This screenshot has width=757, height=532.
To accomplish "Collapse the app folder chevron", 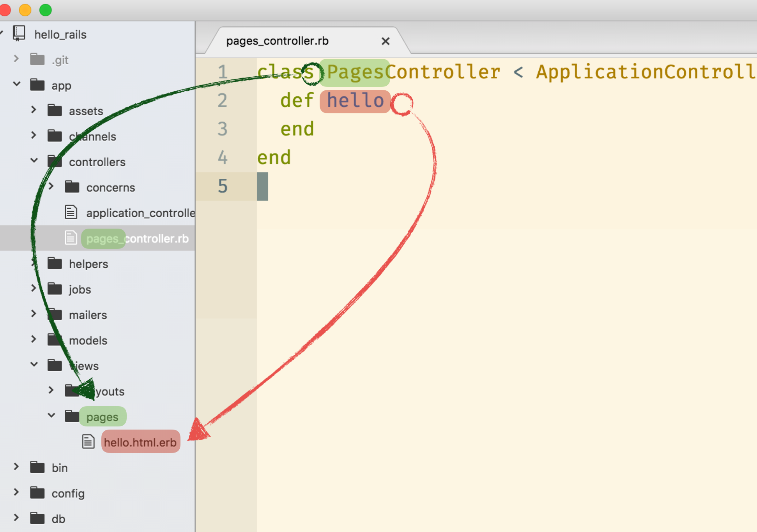I will point(17,84).
